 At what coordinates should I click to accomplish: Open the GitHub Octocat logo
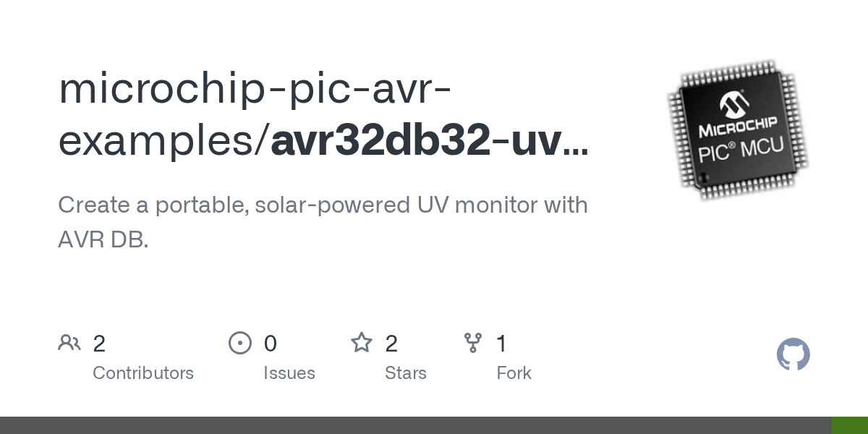793,355
